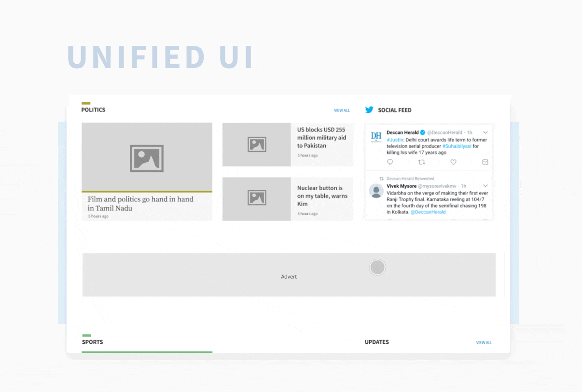Open View All link for Politics
The width and height of the screenshot is (582, 392).
pos(342,111)
